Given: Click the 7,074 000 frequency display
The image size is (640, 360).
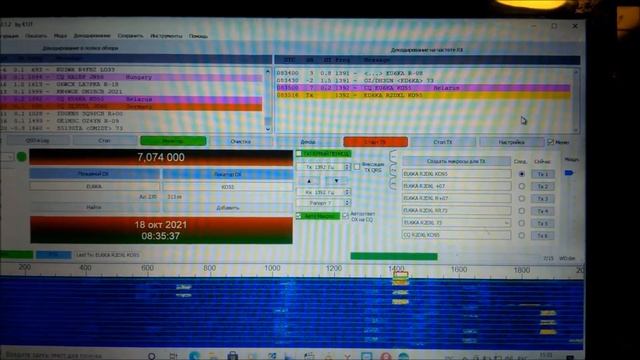Looking at the screenshot, I should (x=161, y=157).
